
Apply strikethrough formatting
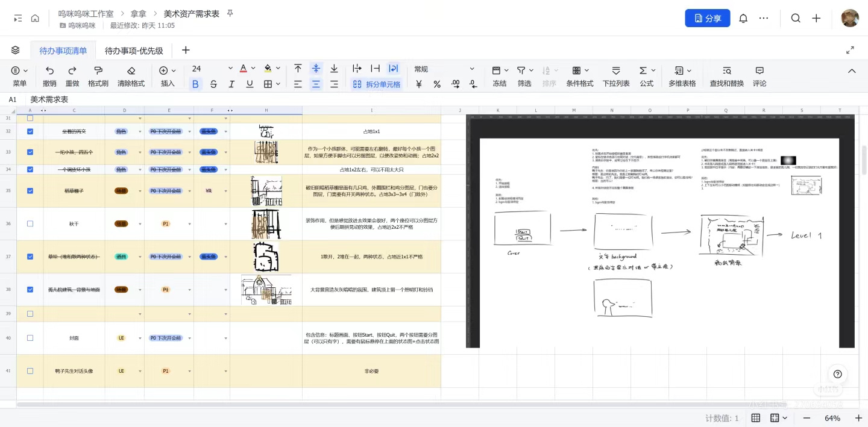click(213, 84)
